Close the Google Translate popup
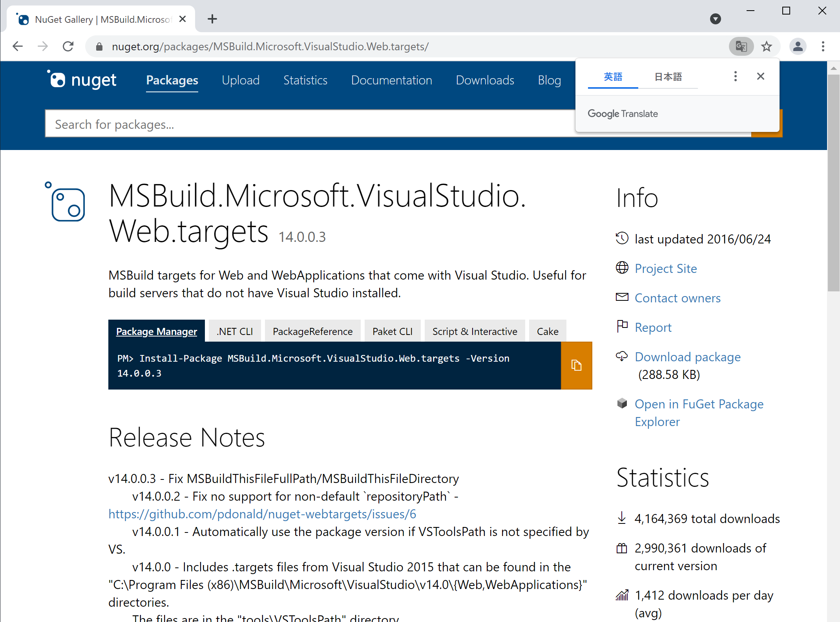The height and width of the screenshot is (622, 840). pyautogui.click(x=761, y=76)
